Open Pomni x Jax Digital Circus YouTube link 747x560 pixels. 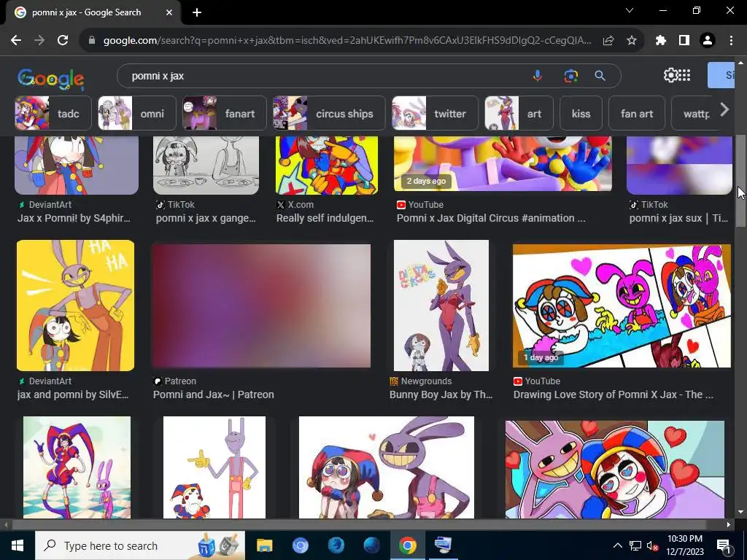[x=491, y=218]
